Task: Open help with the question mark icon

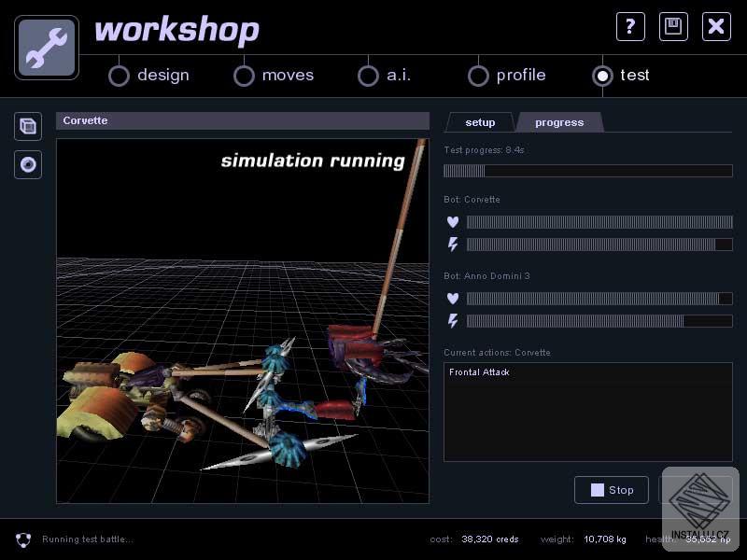Action: tap(630, 27)
